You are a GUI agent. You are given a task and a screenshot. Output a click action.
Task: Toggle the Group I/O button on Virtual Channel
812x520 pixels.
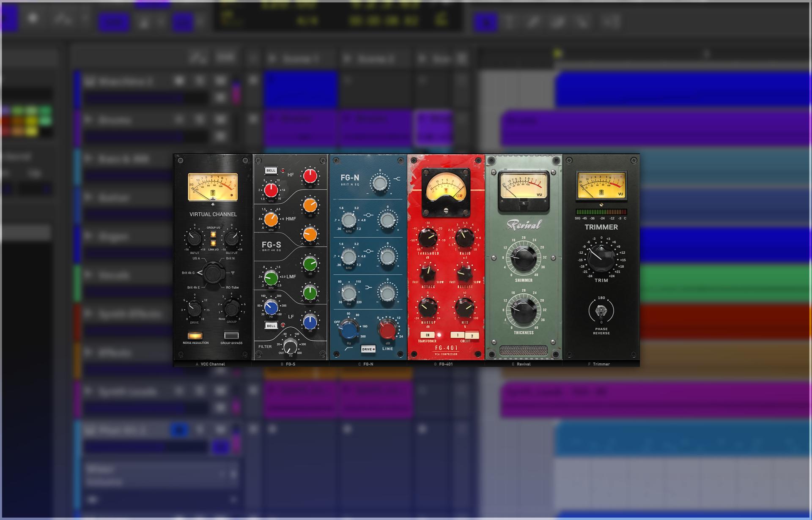pyautogui.click(x=213, y=235)
